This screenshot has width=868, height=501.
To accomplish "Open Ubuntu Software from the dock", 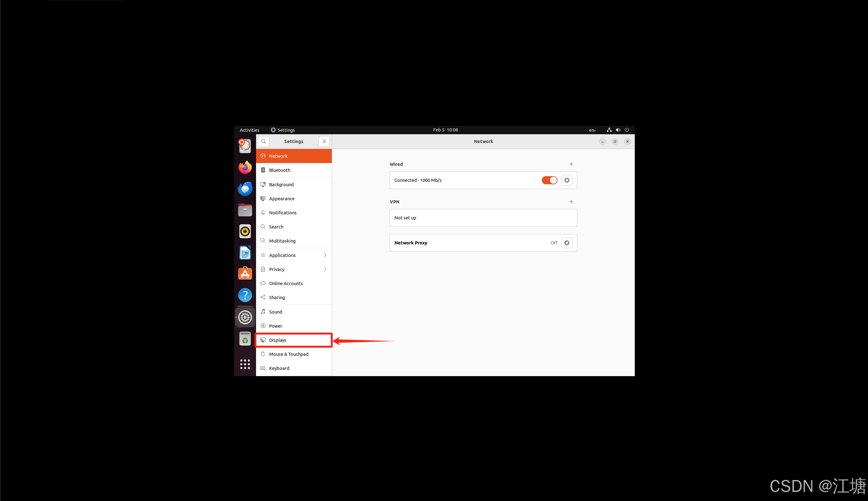I will (x=245, y=274).
